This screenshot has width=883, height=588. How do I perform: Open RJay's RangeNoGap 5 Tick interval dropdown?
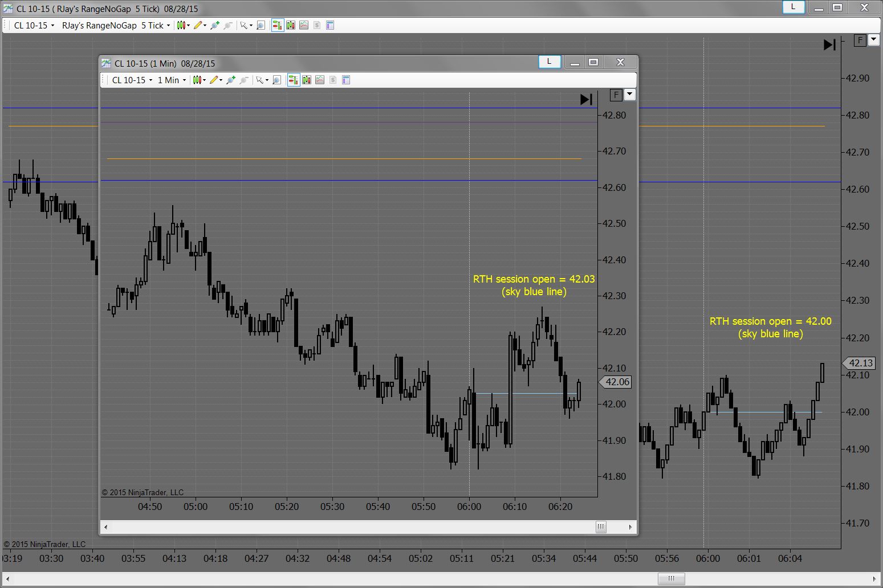[116, 25]
